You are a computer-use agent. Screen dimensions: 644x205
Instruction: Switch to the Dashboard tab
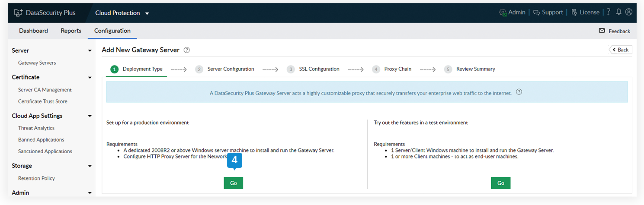tap(33, 31)
